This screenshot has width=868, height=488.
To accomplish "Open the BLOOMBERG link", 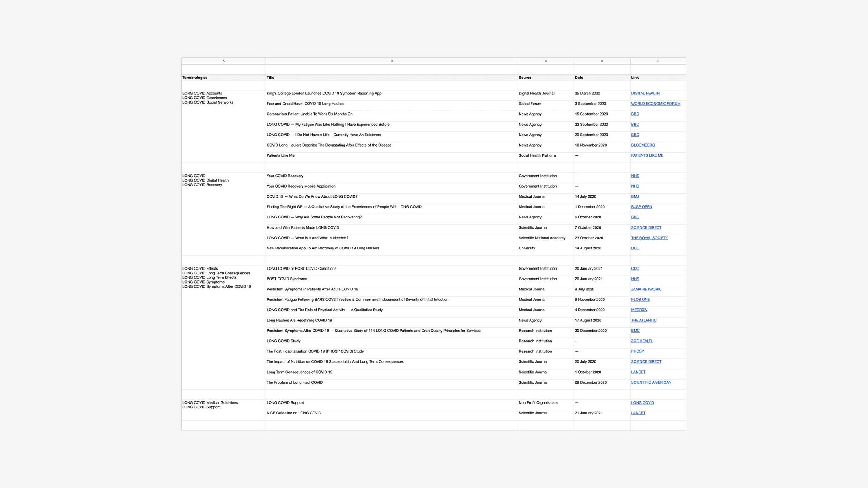I will [643, 145].
